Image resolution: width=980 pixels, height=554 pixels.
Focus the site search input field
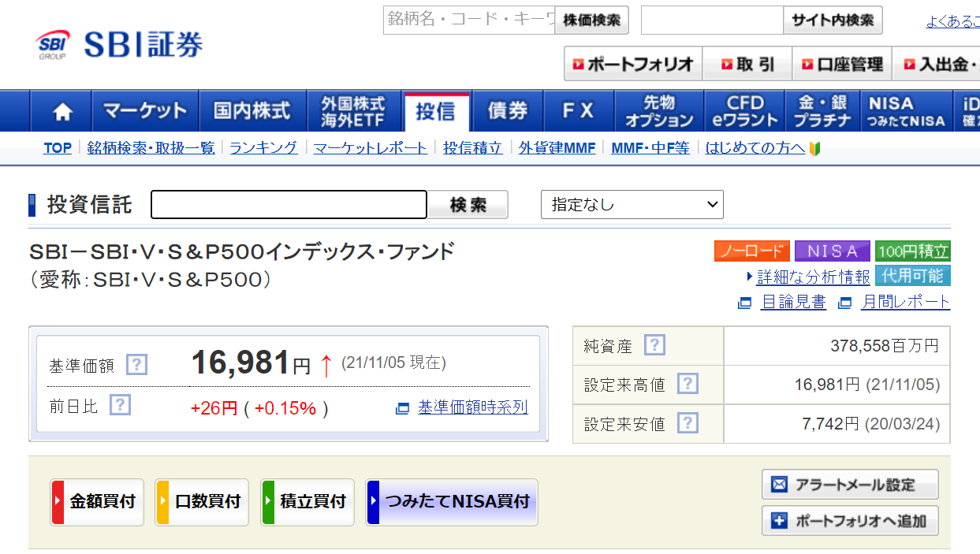712,20
